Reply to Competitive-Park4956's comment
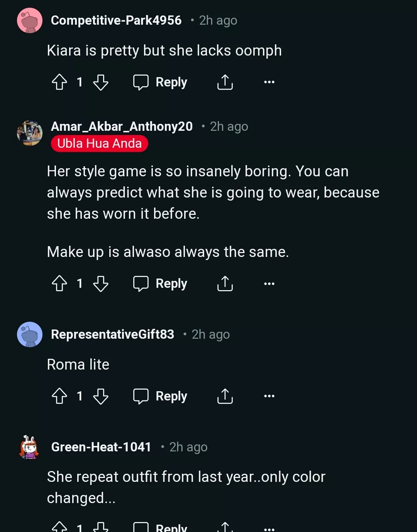Viewport: 417px width, 532px height. click(160, 82)
